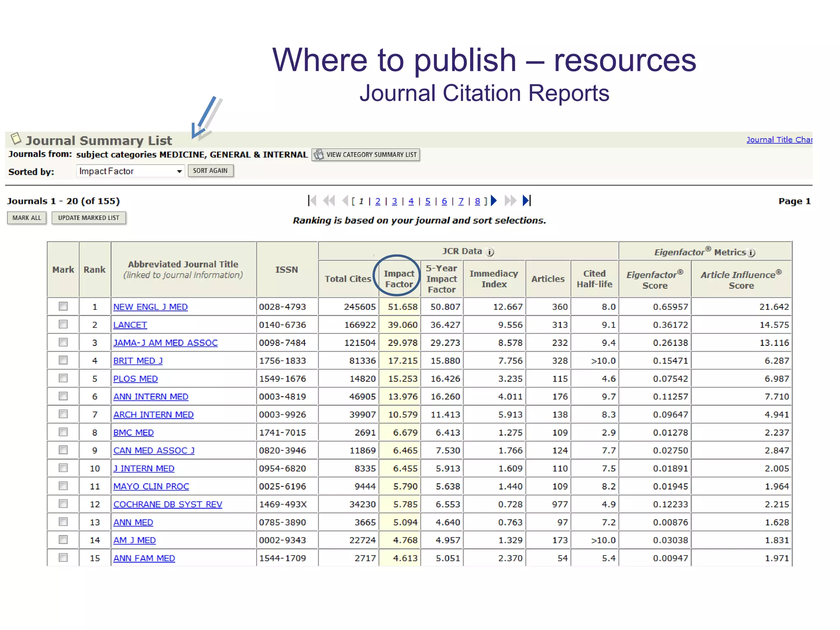Check the mark box for J INTERN MED
This screenshot has width=840, height=630.
click(63, 468)
